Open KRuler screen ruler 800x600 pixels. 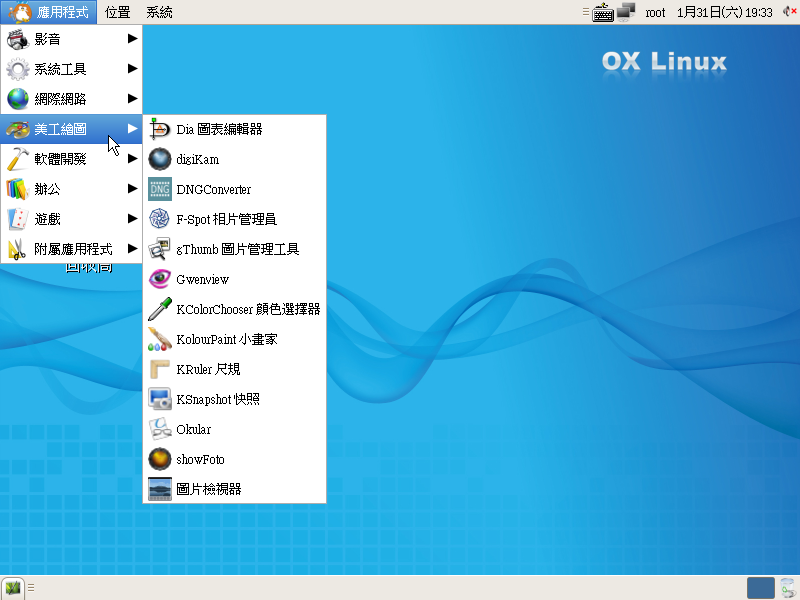pos(207,369)
